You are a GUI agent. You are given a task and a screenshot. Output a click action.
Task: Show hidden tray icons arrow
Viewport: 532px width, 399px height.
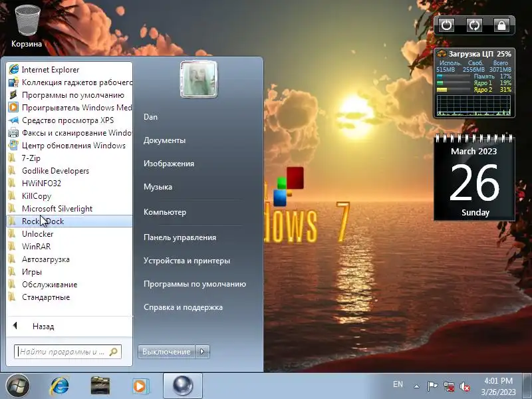416,386
